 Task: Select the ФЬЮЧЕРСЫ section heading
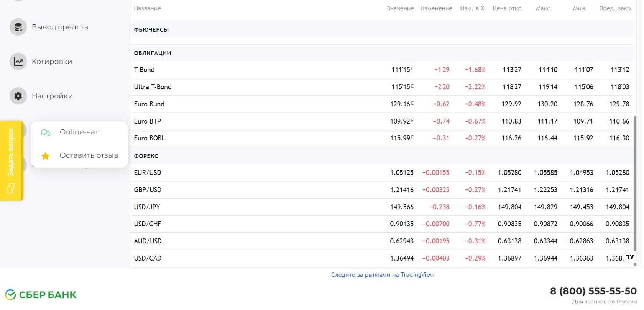coord(151,30)
